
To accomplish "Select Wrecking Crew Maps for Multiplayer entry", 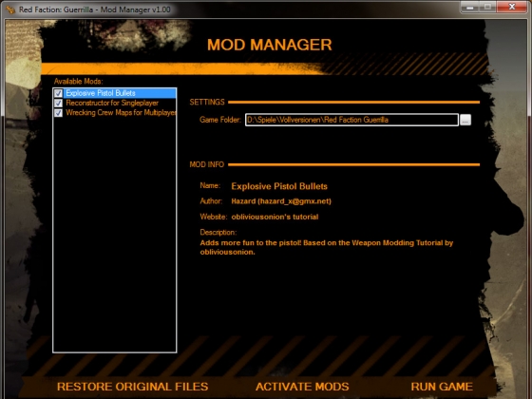I will [121, 113].
